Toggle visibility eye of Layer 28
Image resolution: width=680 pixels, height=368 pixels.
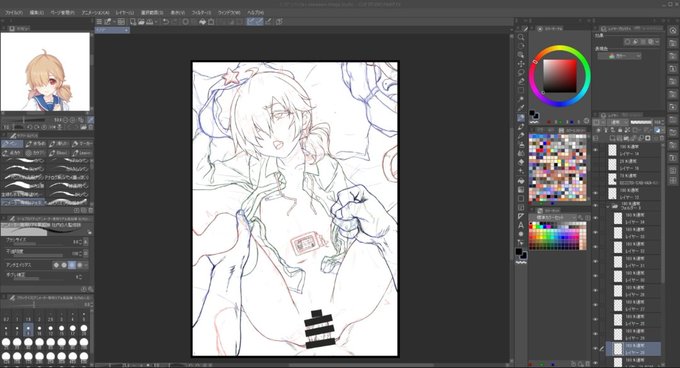pyautogui.click(x=596, y=291)
